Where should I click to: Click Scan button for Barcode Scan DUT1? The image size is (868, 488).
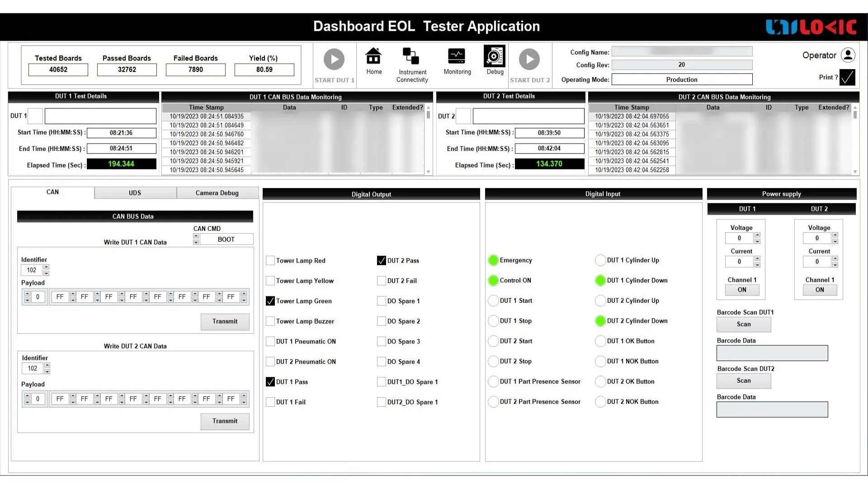(743, 324)
